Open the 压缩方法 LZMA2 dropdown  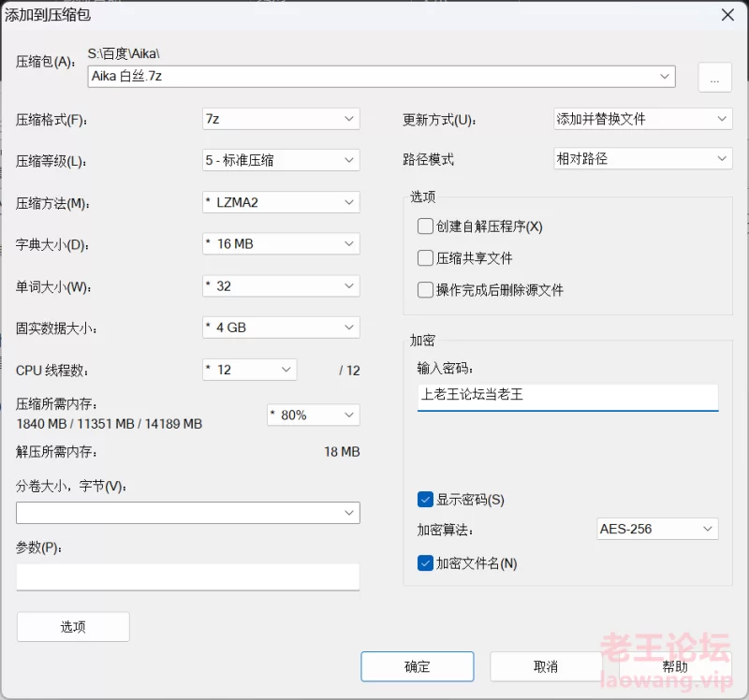(x=281, y=202)
